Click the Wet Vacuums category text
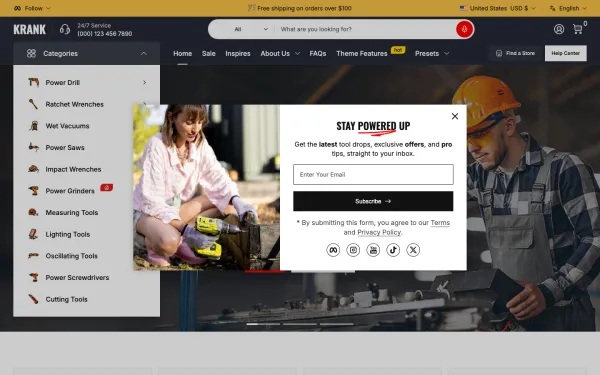This screenshot has height=375, width=600. click(x=67, y=126)
